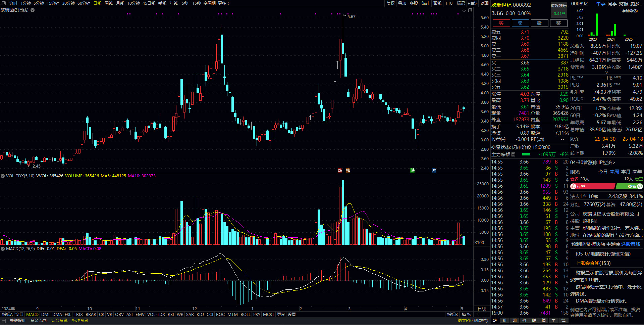Open the 更多.. menu in the sidebar header
This screenshot has height=325, width=644.
[x=636, y=3]
